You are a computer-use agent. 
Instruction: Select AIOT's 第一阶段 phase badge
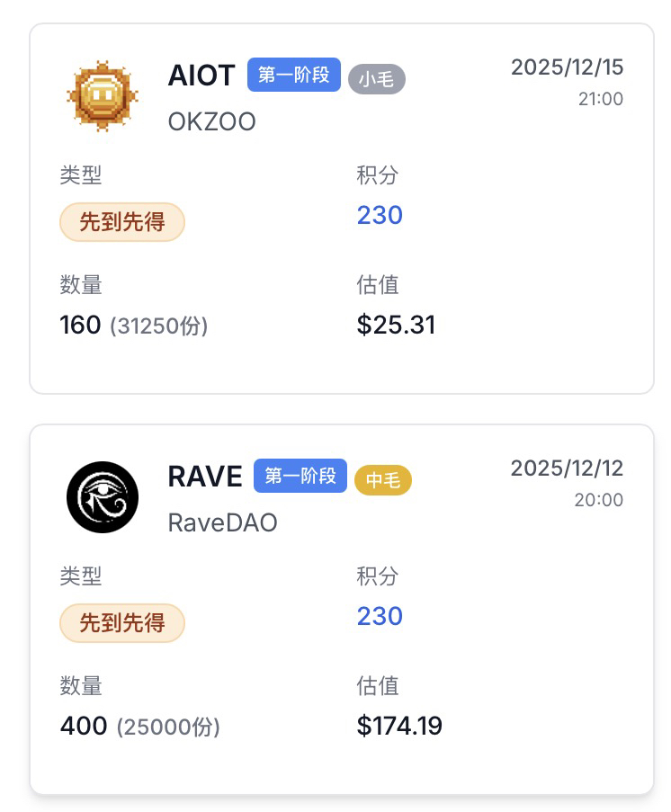click(294, 75)
